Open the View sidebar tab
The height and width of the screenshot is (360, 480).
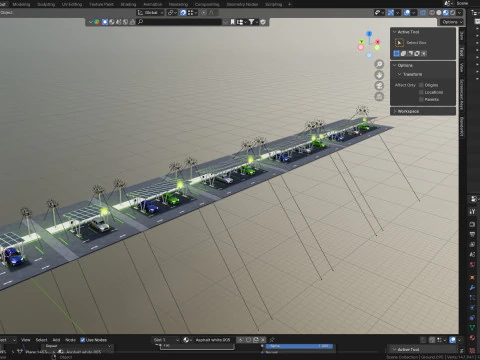(462, 67)
